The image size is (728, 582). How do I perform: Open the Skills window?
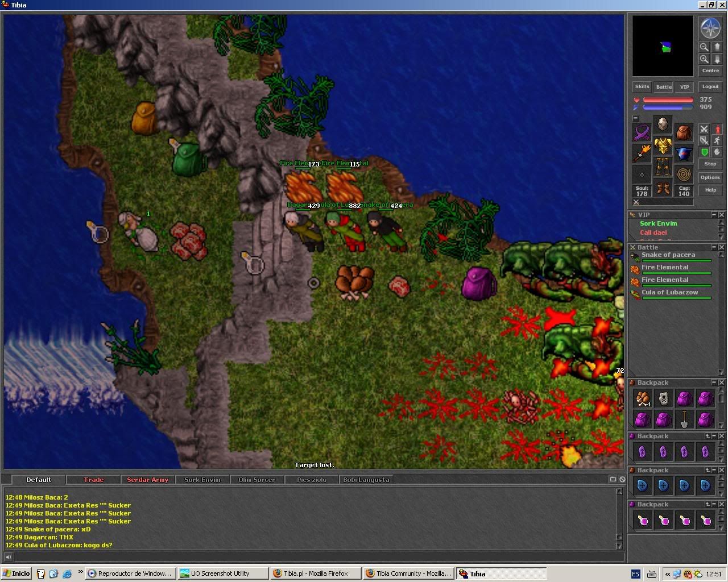(x=642, y=87)
